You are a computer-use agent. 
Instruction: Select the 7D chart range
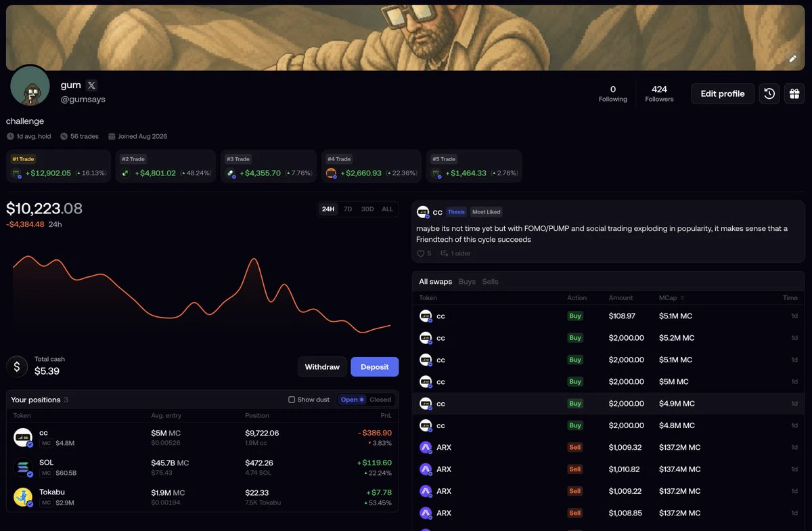(x=348, y=209)
